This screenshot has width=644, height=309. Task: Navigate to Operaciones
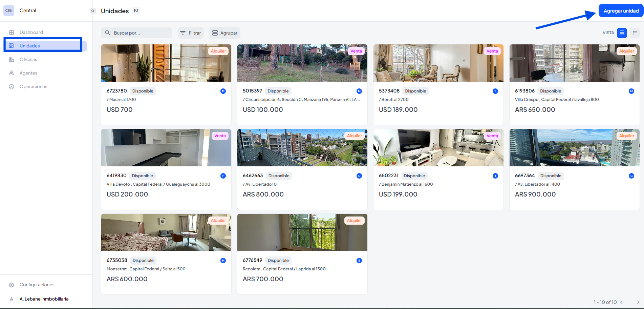33,86
